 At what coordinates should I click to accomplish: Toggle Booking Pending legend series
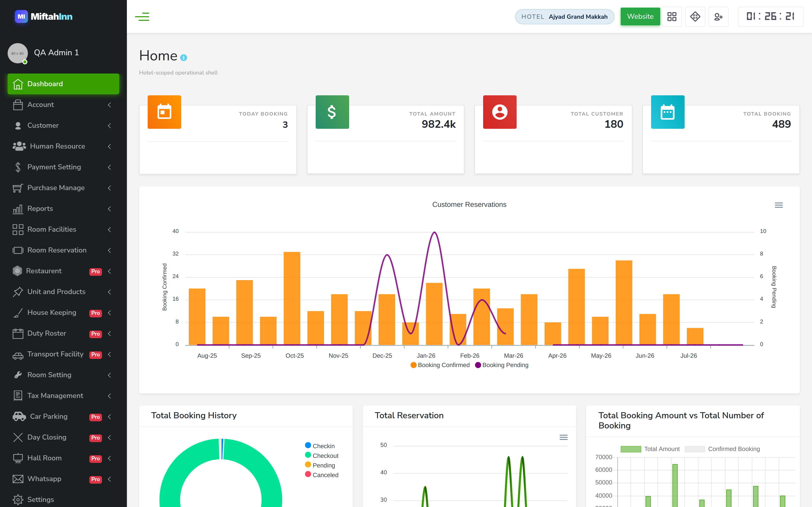point(502,365)
